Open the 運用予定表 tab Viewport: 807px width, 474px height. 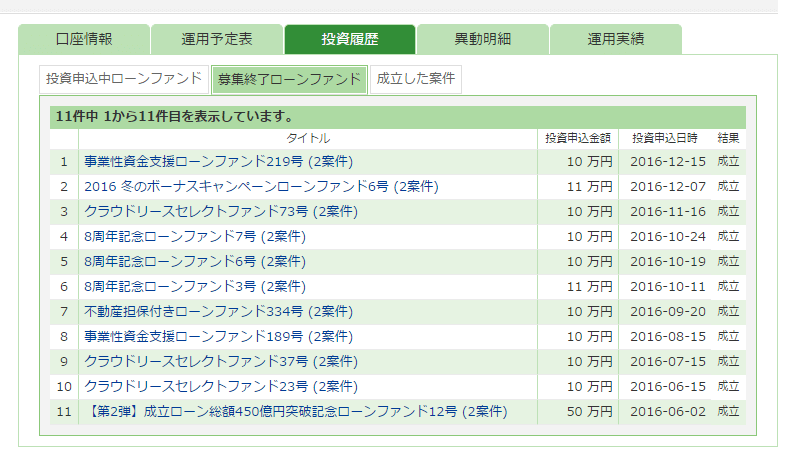217,39
